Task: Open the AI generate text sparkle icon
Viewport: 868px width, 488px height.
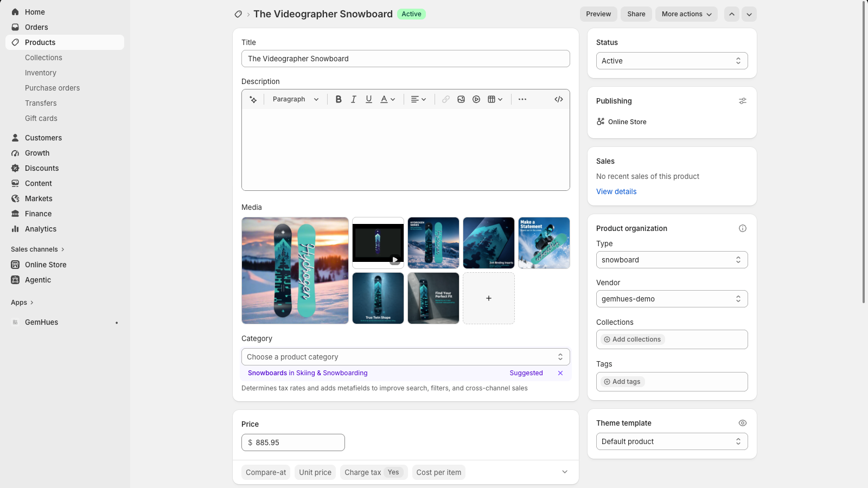Action: click(253, 99)
